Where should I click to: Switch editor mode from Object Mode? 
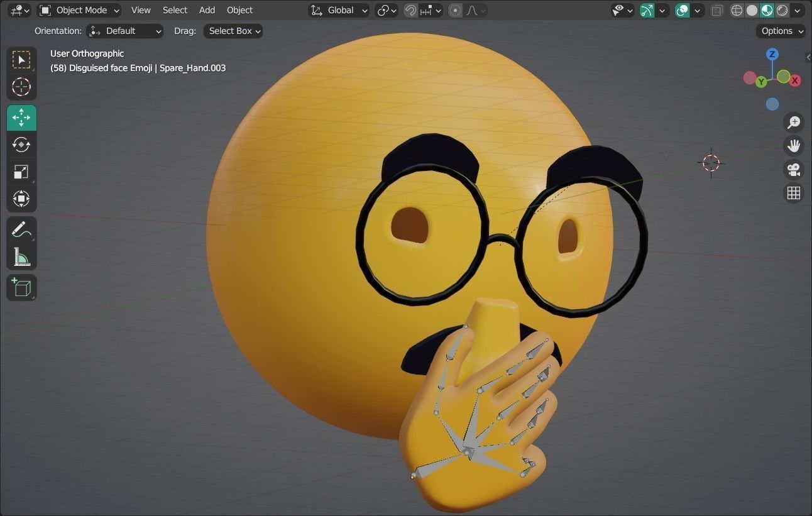(79, 10)
